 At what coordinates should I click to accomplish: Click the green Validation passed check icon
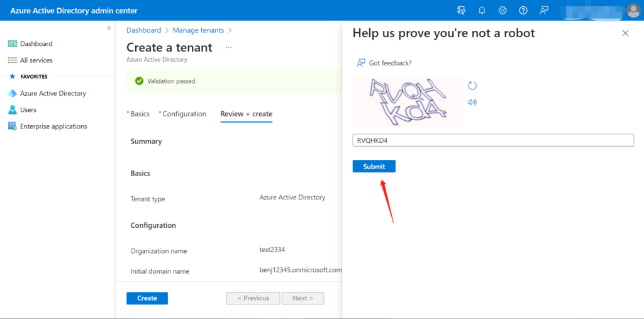pyautogui.click(x=139, y=81)
